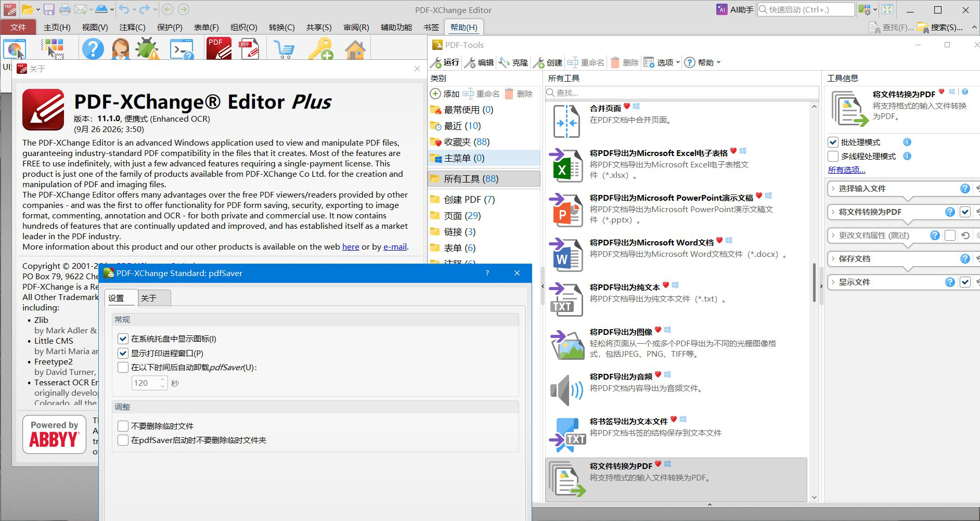Toggle 批处理模式 checkbox
This screenshot has height=521, width=980.
(833, 142)
